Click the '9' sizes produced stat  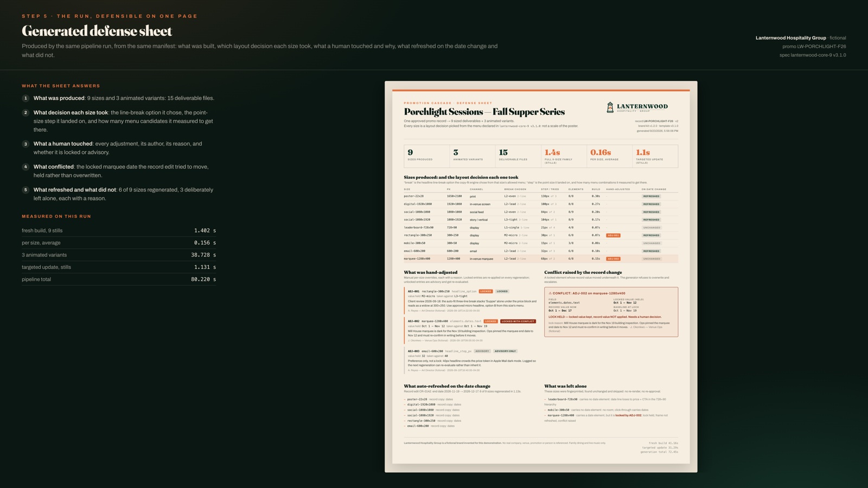point(410,152)
